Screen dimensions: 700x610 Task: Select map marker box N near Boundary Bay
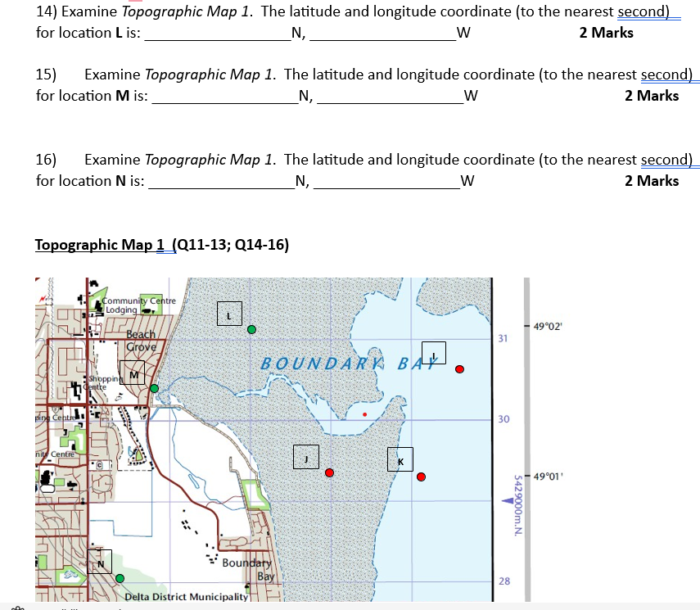(x=99, y=563)
